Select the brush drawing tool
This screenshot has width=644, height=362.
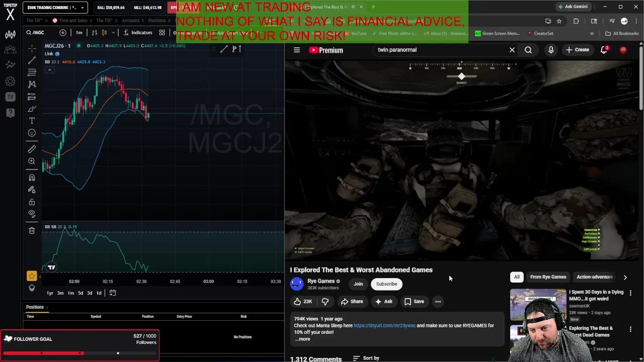tap(32, 109)
